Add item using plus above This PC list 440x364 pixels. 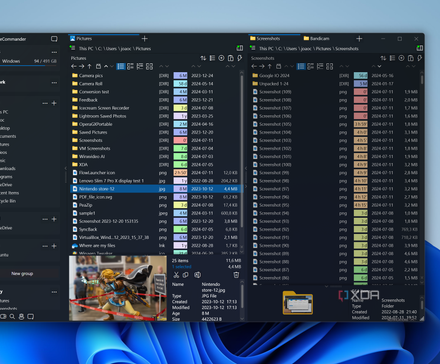point(54,103)
